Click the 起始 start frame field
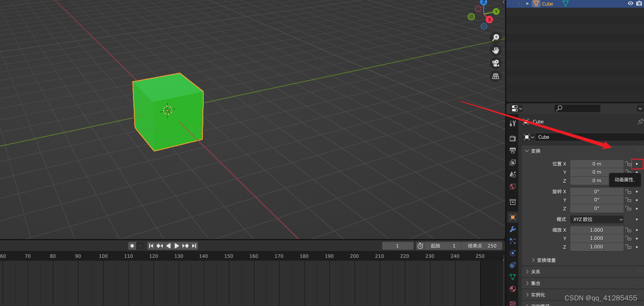 (x=443, y=246)
